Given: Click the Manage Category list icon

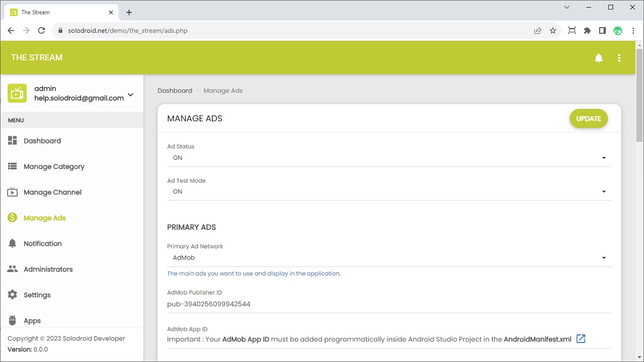Looking at the screenshot, I should pos(13,166).
